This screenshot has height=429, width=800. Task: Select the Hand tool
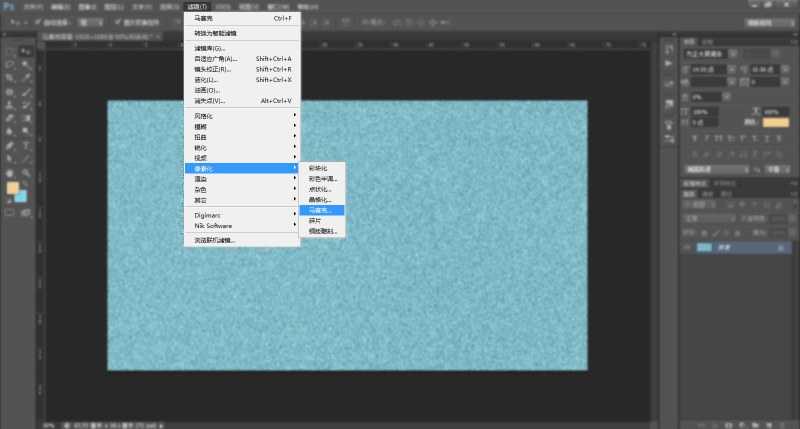(10, 172)
